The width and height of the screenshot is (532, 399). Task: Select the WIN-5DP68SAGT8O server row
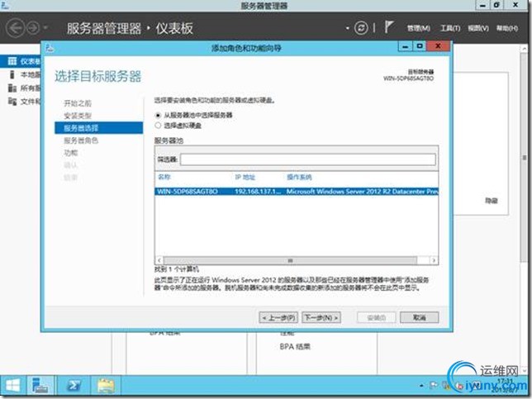tap(297, 192)
